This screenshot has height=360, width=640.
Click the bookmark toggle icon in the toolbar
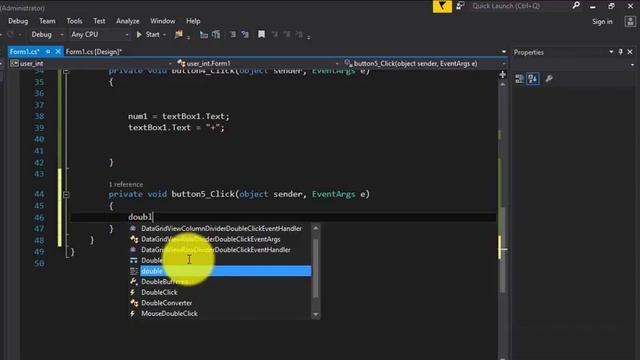[x=261, y=35]
